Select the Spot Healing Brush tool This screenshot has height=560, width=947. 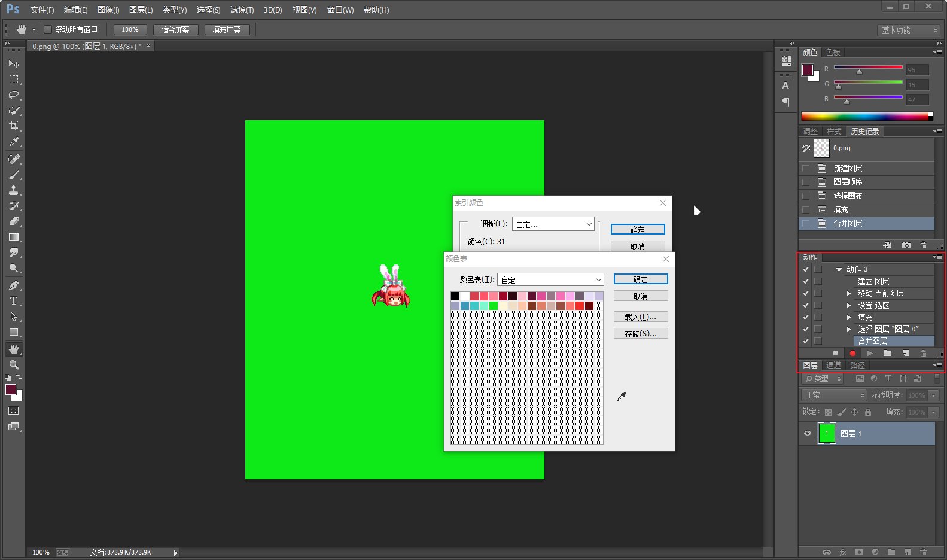[14, 159]
